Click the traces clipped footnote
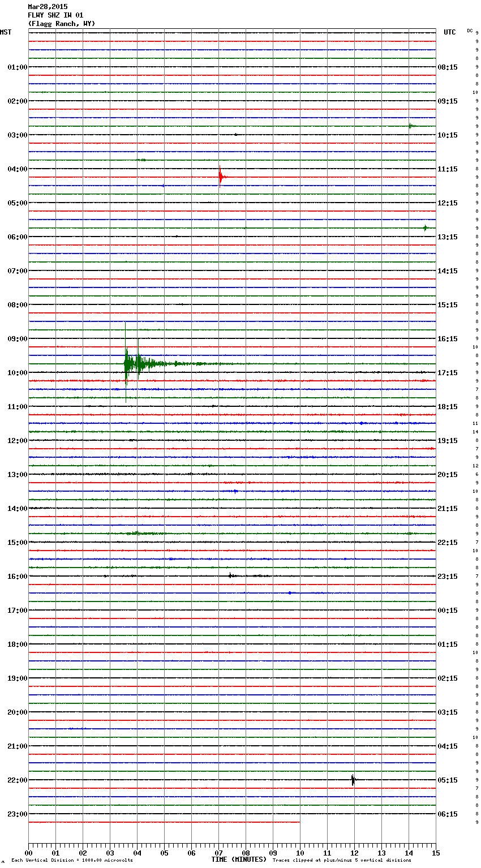 pyautogui.click(x=342, y=861)
